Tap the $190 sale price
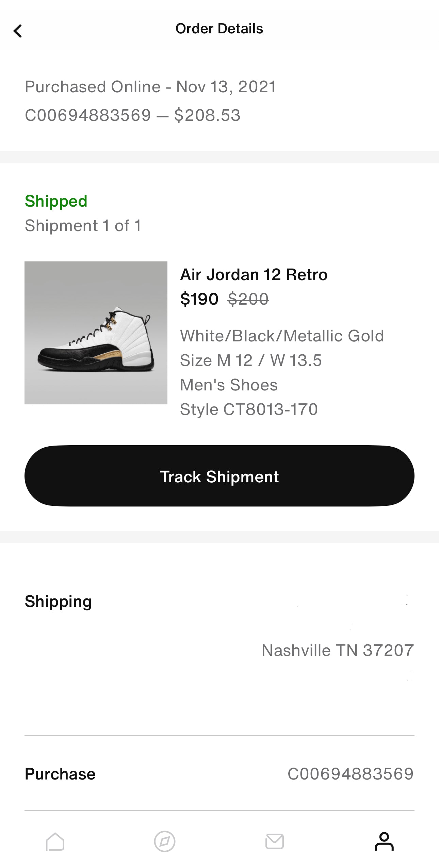 tap(199, 299)
